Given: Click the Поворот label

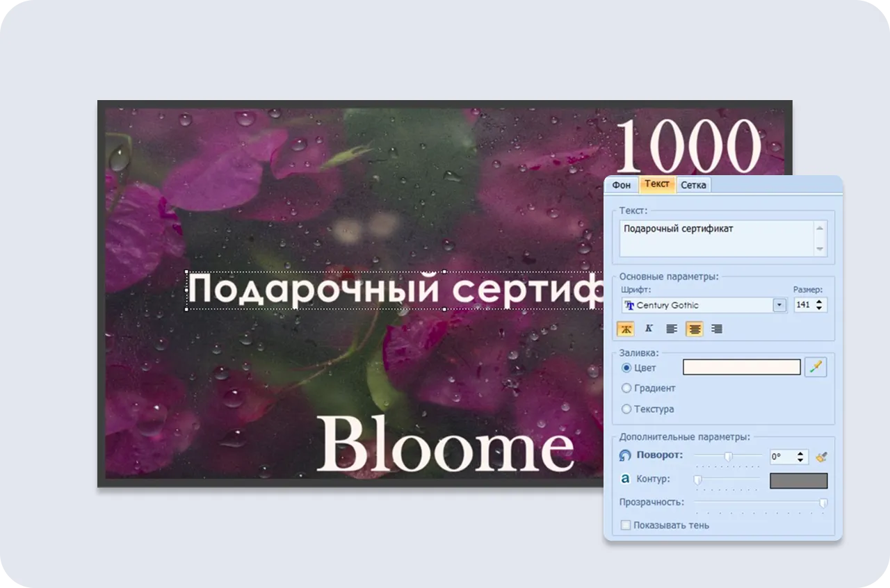Looking at the screenshot, I should [659, 455].
